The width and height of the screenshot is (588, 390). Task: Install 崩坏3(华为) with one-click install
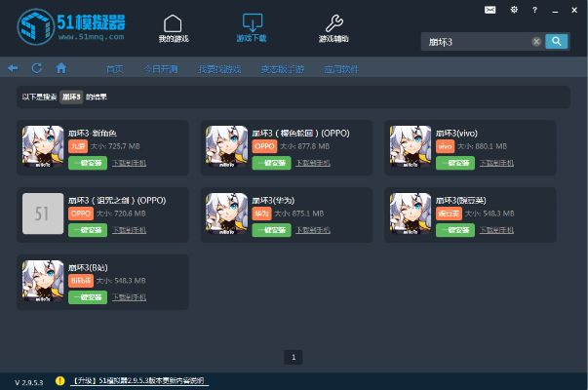click(271, 230)
